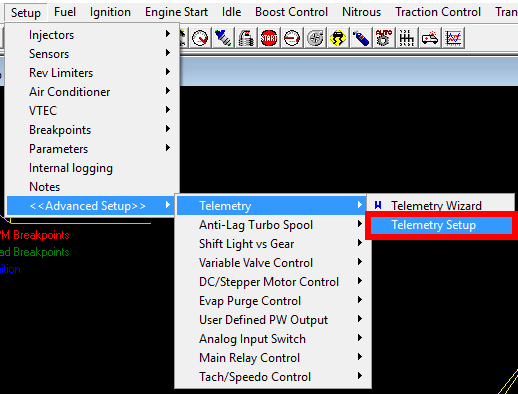Click the AUTO gear transmission icon
This screenshot has width=518, height=394.
click(384, 38)
